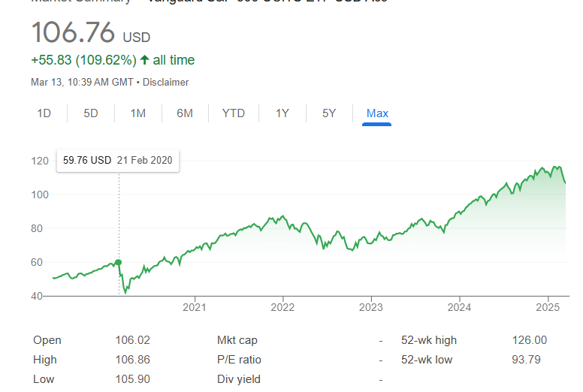The image size is (583, 392).
Task: Click the 2025 x-axis label
Action: pyautogui.click(x=548, y=307)
